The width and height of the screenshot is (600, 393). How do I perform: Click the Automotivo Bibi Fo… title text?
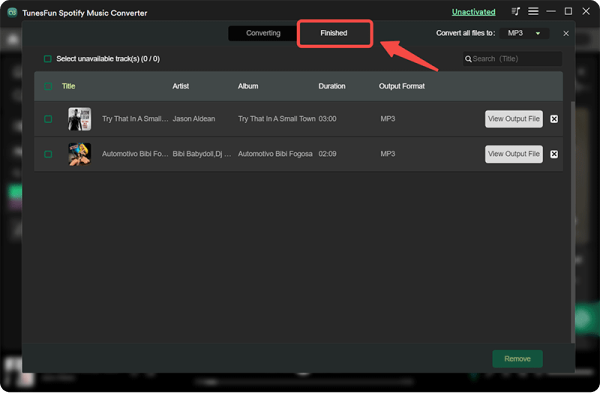point(135,154)
